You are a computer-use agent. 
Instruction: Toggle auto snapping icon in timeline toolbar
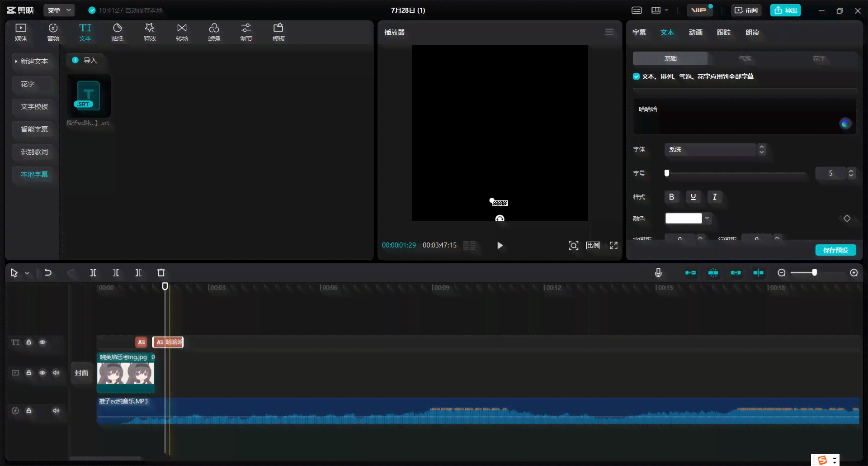click(x=713, y=272)
